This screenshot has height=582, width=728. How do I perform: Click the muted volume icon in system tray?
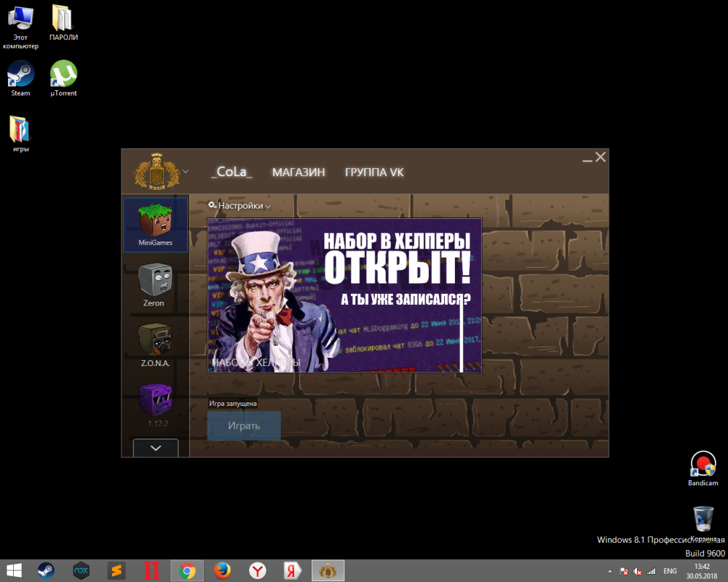637,571
